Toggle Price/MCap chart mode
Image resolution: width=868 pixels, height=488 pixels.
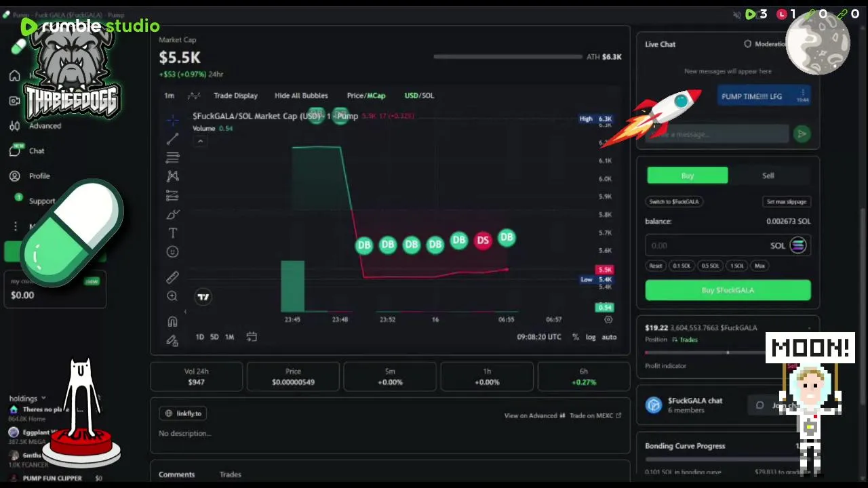[x=366, y=96]
